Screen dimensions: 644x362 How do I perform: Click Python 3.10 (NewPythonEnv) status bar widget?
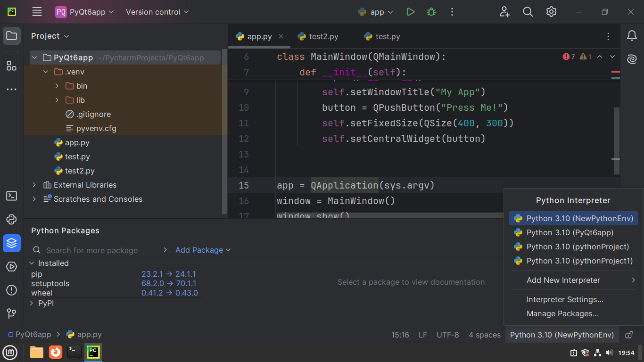(562, 335)
